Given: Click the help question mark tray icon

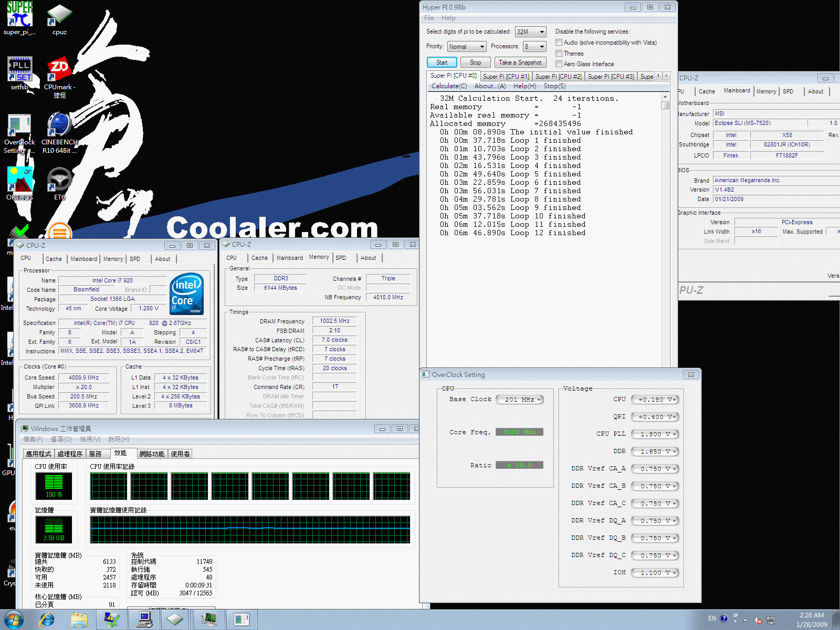Looking at the screenshot, I should (724, 618).
